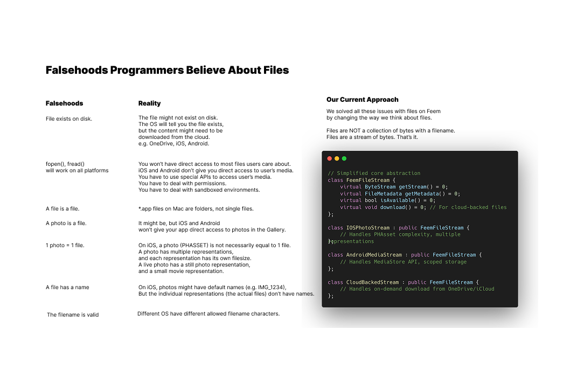Click 'by changing the way we think about files.'
This screenshot has height=392, width=584.
[379, 117]
